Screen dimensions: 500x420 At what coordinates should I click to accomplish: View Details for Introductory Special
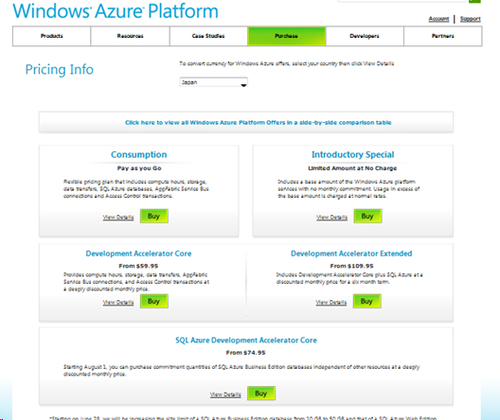tap(332, 217)
